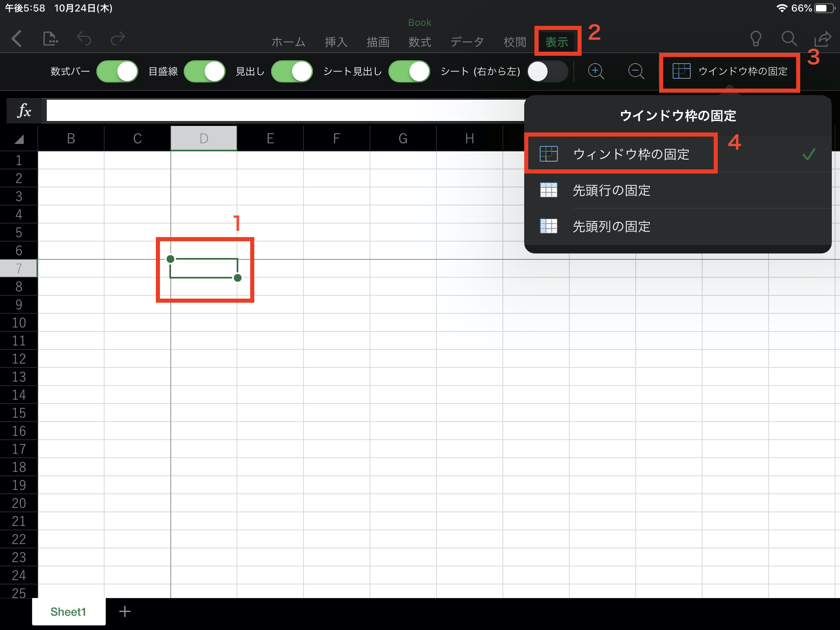Screen dimensions: 840x630
Task: Click the undo arrow icon
Action: click(x=84, y=39)
